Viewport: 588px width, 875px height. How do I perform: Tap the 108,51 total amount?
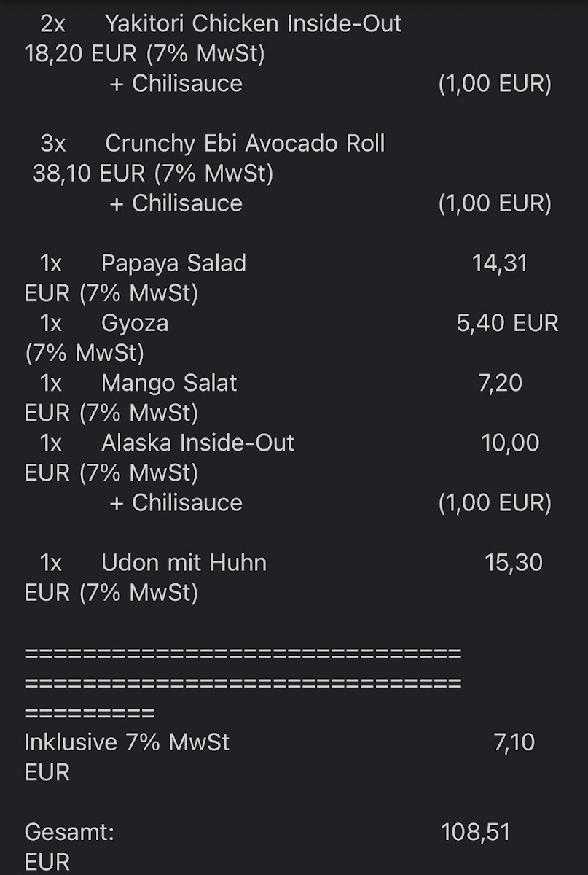click(x=475, y=832)
